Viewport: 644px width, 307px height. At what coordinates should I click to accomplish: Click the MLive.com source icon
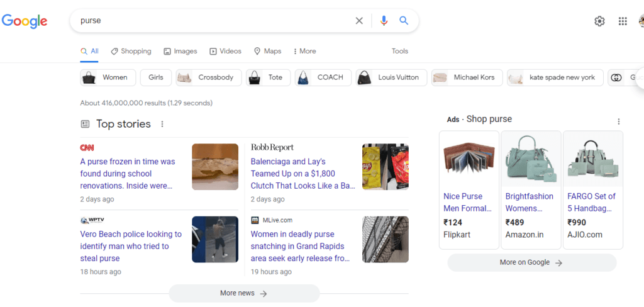tap(255, 220)
